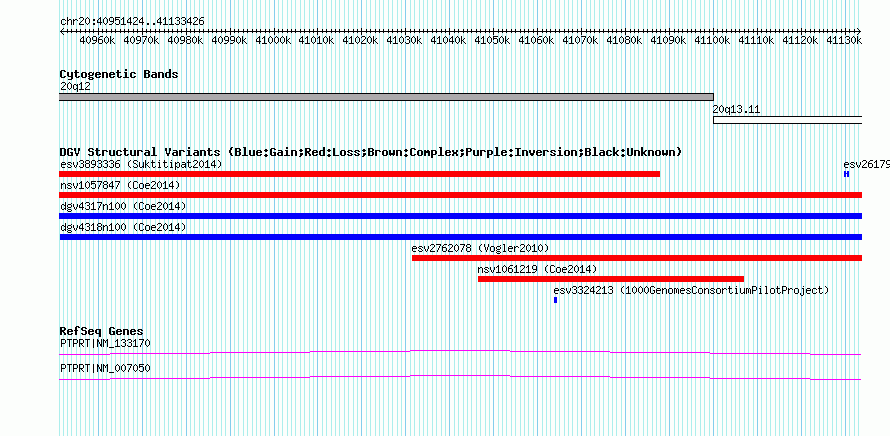This screenshot has width=890, height=436.
Task: Click the 41000k ruler tick label
Action: coord(273,41)
